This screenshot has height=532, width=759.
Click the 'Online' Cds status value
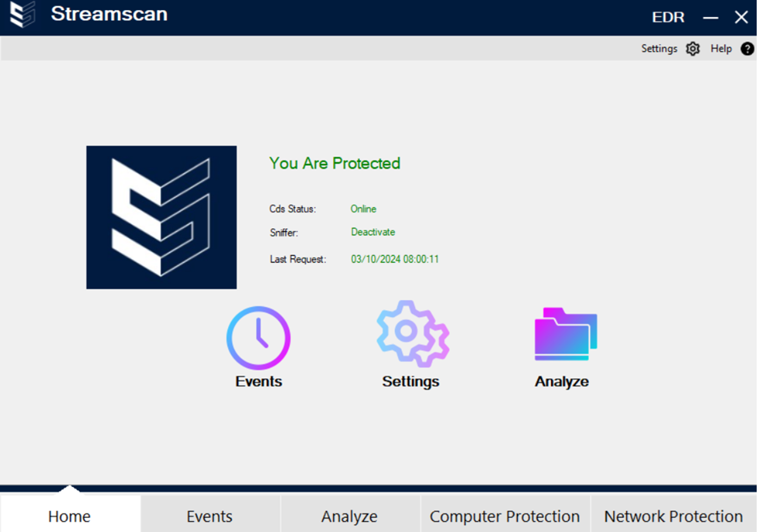point(363,209)
